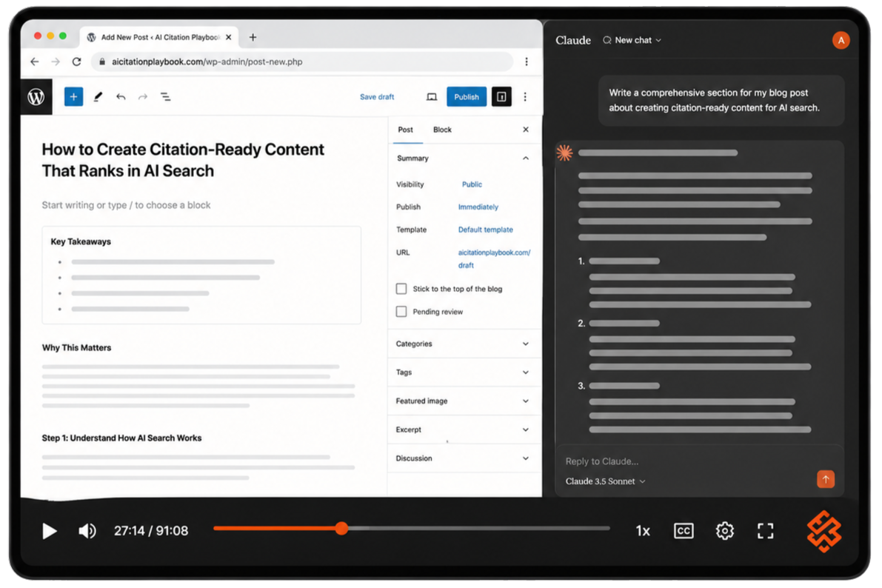Click the 27:14 / 91:08 timestamp
Image resolution: width=882 pixels, height=588 pixels.
coord(151,530)
